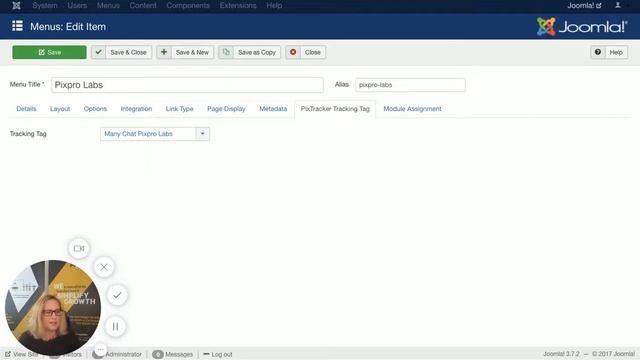This screenshot has width=640, height=360.
Task: Click the Close toolbar button label
Action: 313,52
